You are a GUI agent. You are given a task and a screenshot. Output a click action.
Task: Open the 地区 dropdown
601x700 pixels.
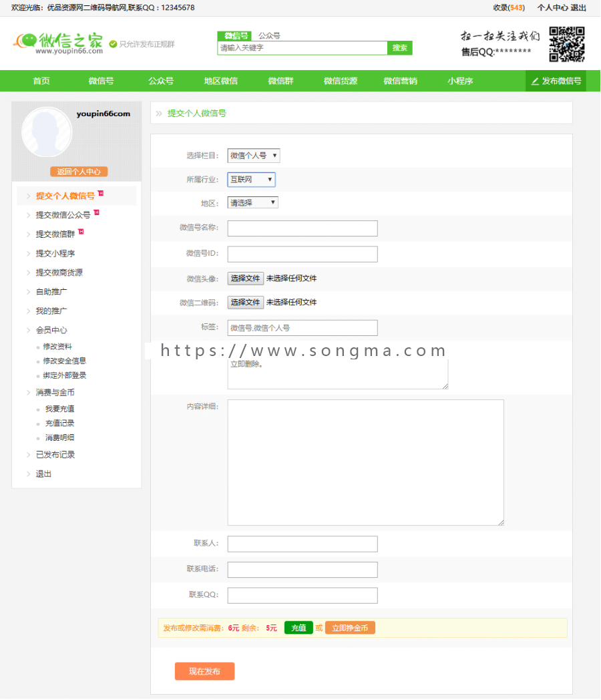pyautogui.click(x=252, y=202)
